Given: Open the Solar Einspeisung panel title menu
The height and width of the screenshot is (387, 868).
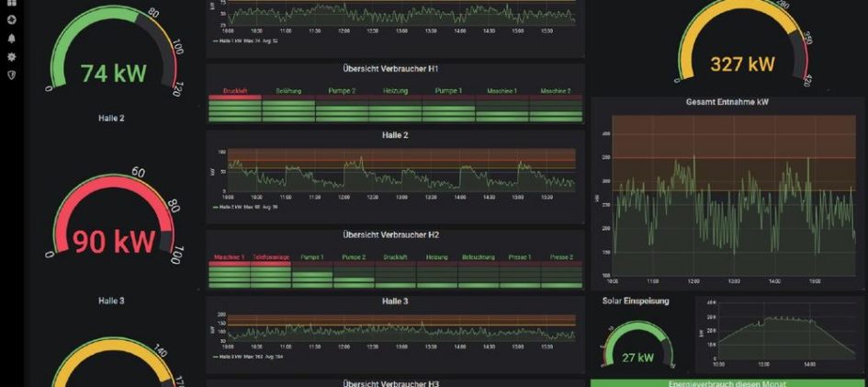Looking at the screenshot, I should click(636, 301).
